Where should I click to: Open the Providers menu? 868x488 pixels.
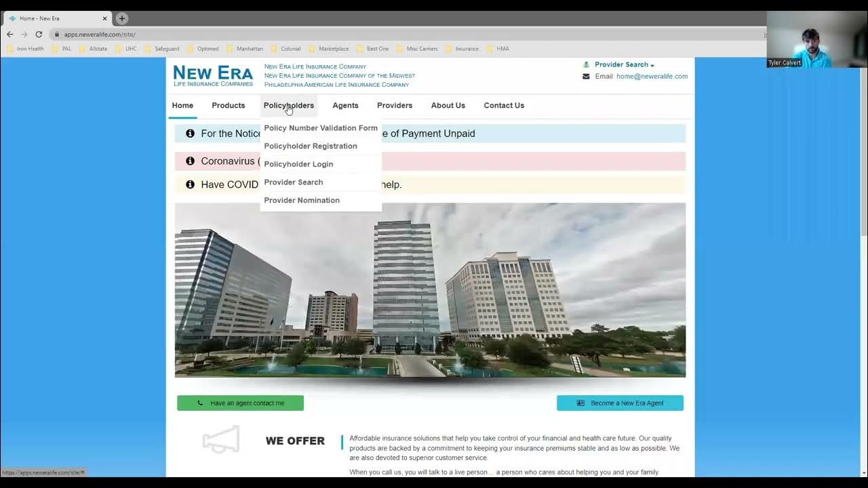(395, 106)
